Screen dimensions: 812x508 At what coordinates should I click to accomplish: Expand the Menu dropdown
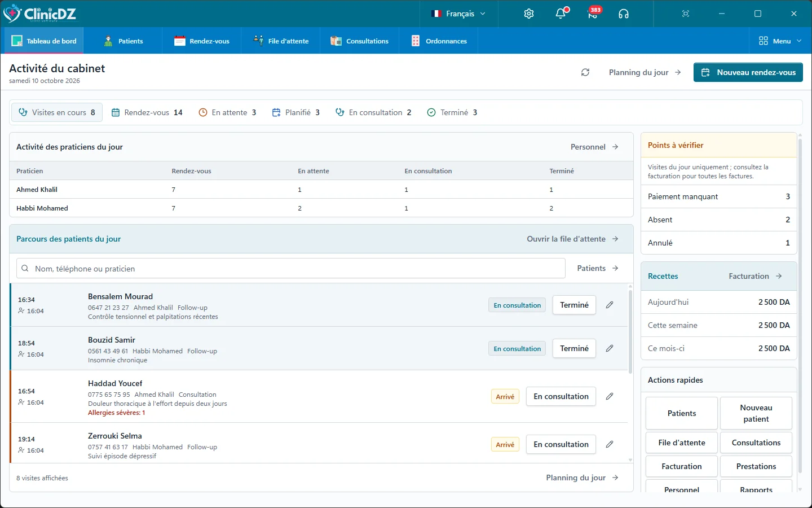780,41
